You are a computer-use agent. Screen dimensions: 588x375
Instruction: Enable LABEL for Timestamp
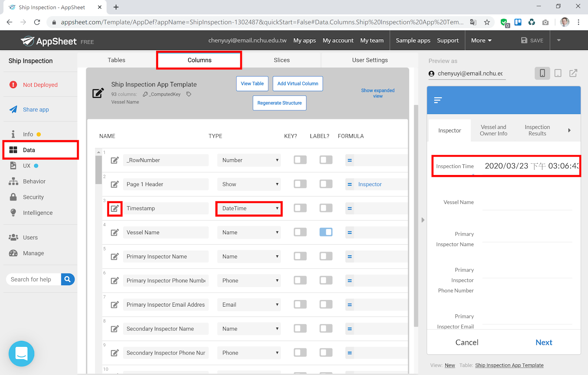[326, 208]
